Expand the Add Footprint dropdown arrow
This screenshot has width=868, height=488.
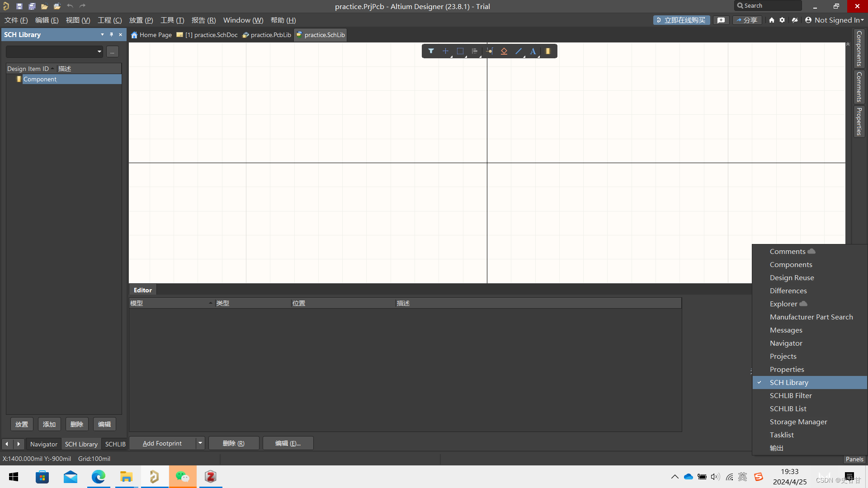(200, 443)
